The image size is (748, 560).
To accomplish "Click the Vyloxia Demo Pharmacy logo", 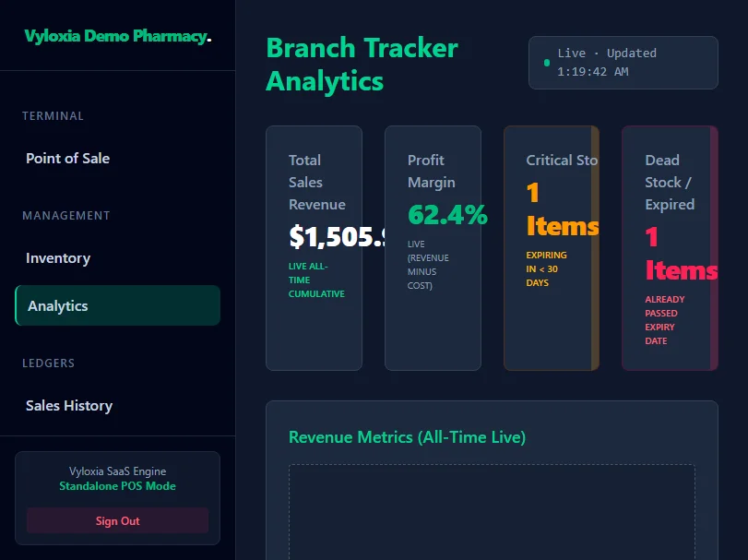I will [x=118, y=36].
